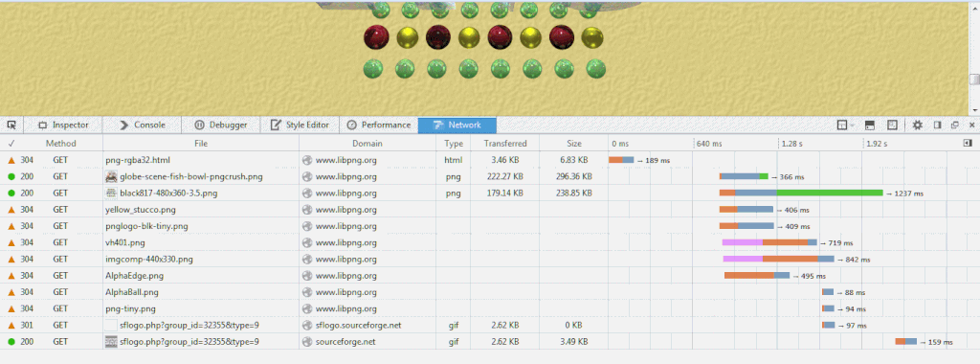Viewport: 980px width, 364px height.
Task: Open the Performance tab
Action: point(379,125)
